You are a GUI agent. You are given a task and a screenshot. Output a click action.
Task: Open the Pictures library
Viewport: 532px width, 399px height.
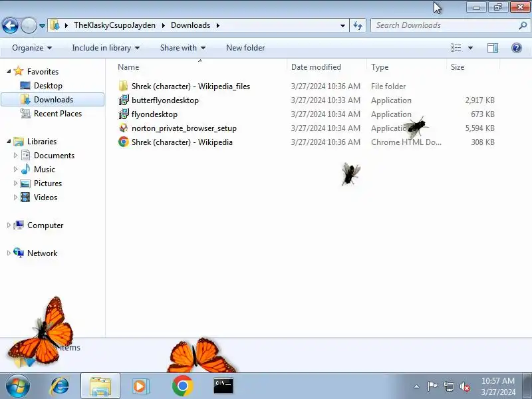pos(48,184)
